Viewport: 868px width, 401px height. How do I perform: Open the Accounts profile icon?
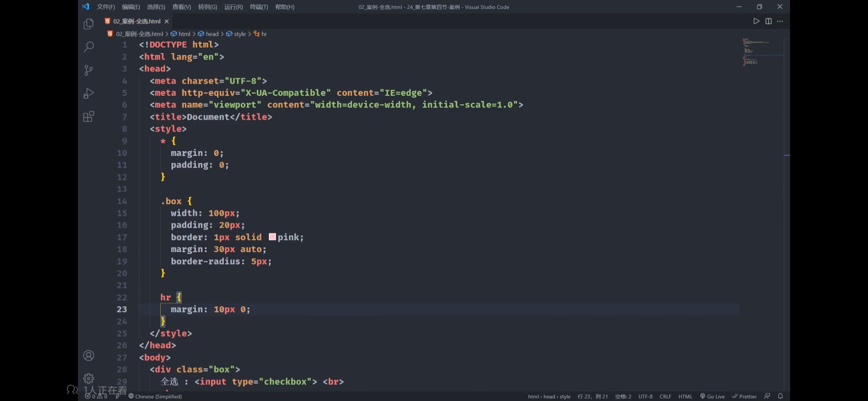89,356
